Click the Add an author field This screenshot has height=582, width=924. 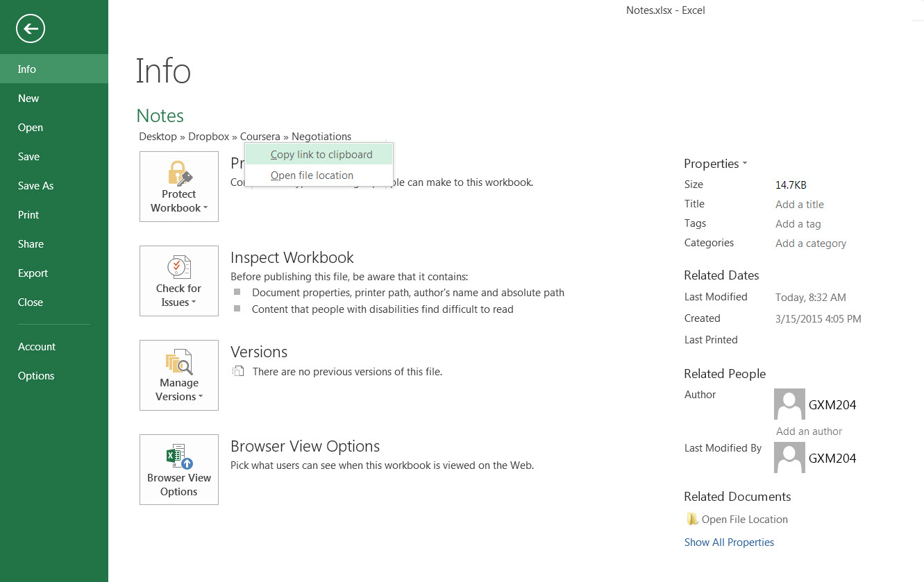point(809,431)
